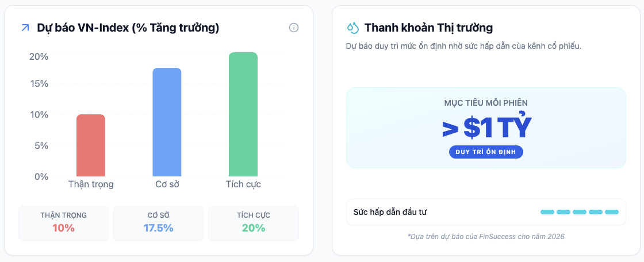This screenshot has width=644, height=262.
Task: Click the Tích cực 20% summary card
Action: (x=254, y=223)
